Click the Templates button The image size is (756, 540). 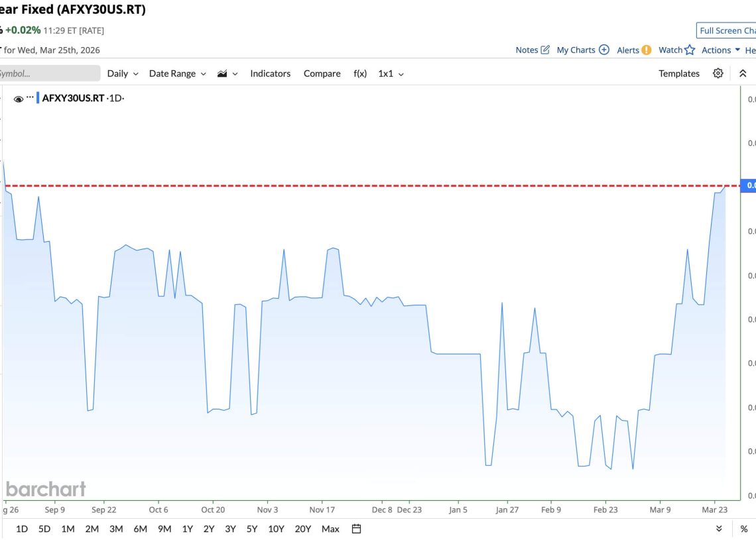(678, 74)
